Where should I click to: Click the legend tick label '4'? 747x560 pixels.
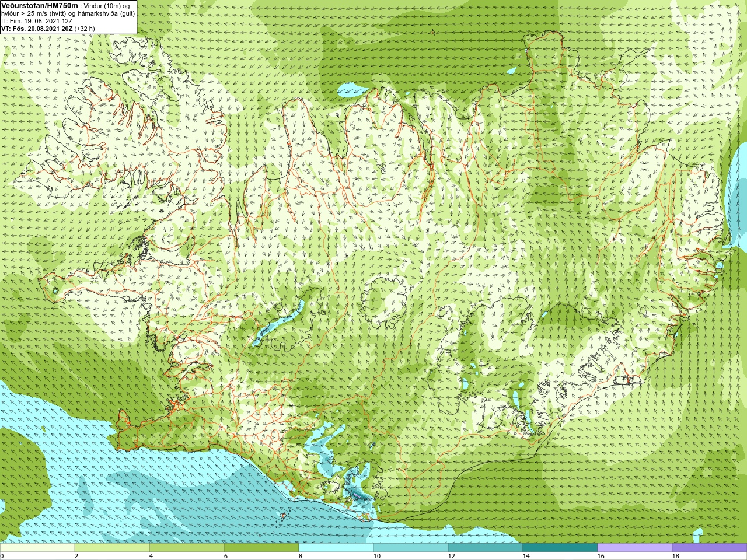[x=151, y=556]
